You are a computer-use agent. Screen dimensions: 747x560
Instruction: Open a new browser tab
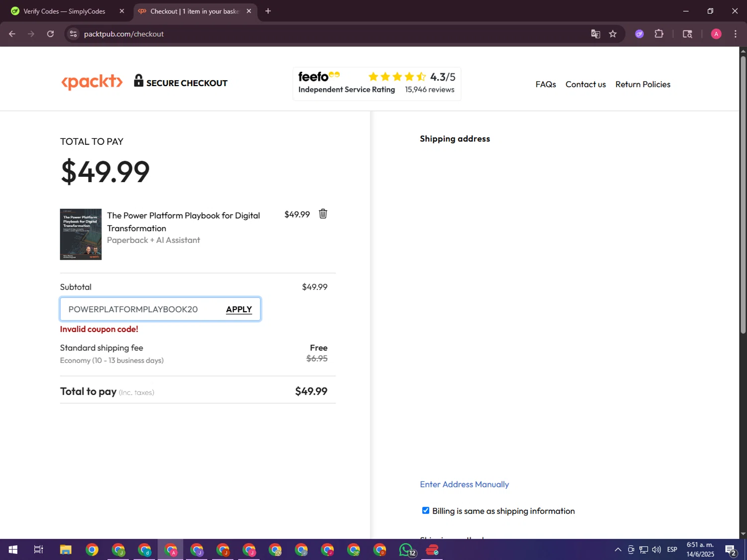268,11
